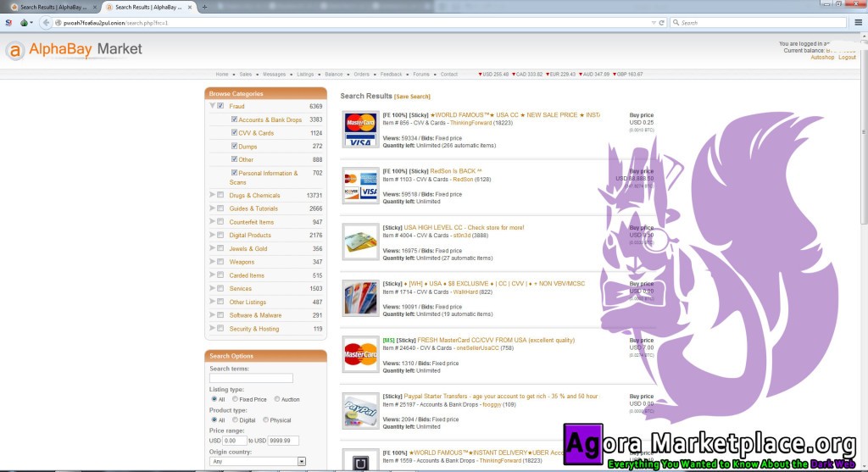The image size is (868, 472).
Task: Collapse the Fraud category tree
Action: pos(212,106)
